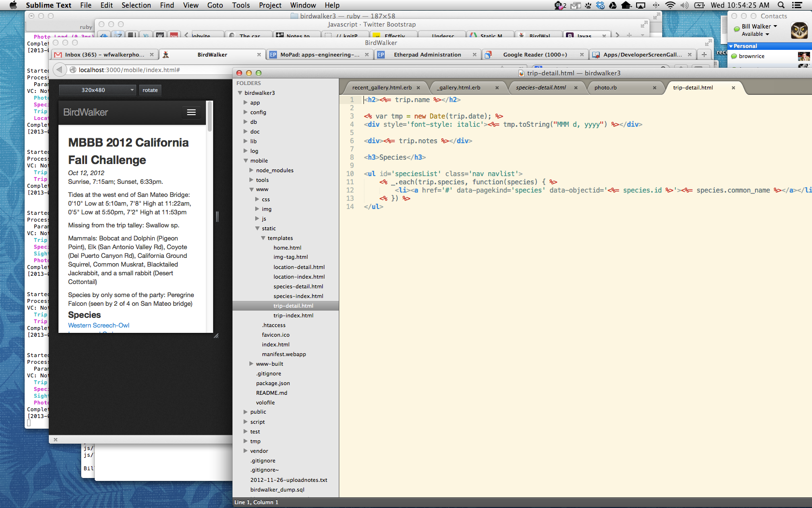Open the 320x480 screen size dropdown
Viewport: 812px width, 508px height.
pyautogui.click(x=98, y=90)
